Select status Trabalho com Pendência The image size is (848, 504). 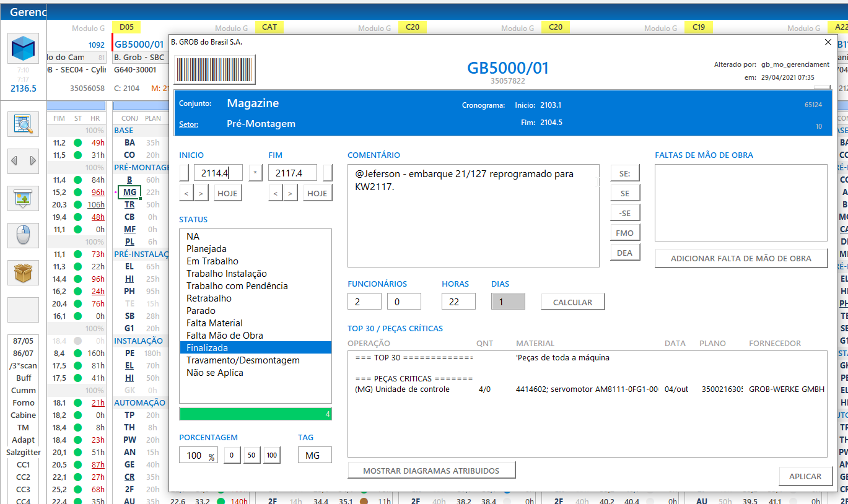[x=255, y=286]
